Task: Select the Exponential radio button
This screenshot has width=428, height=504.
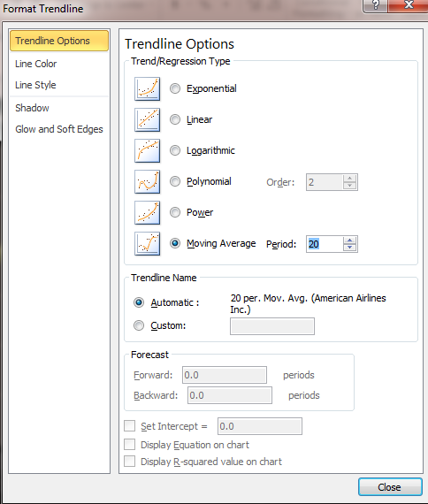Action: (x=175, y=88)
